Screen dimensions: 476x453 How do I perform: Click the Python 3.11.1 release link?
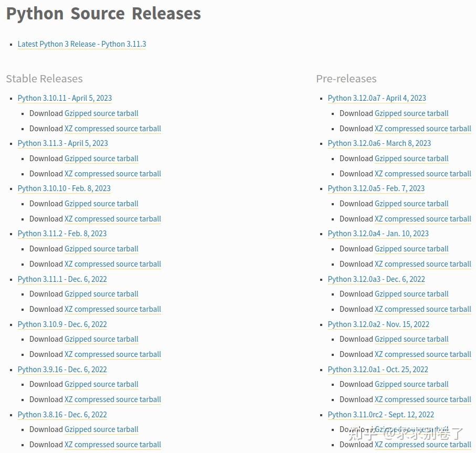point(62,279)
